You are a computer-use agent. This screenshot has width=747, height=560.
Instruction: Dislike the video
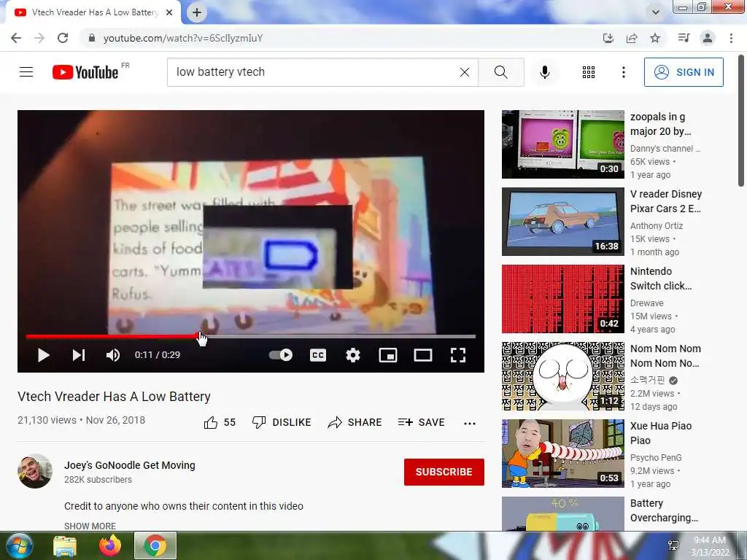(282, 422)
